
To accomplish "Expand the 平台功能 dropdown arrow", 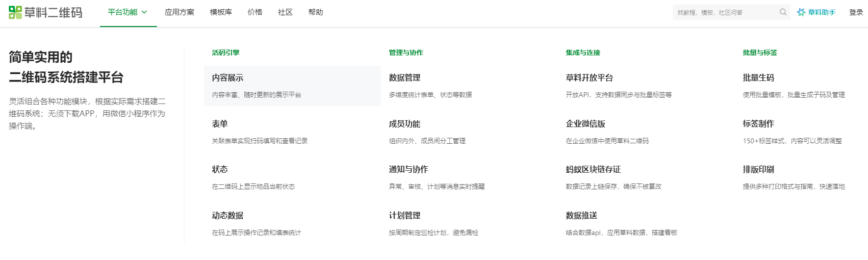I will 144,12.
